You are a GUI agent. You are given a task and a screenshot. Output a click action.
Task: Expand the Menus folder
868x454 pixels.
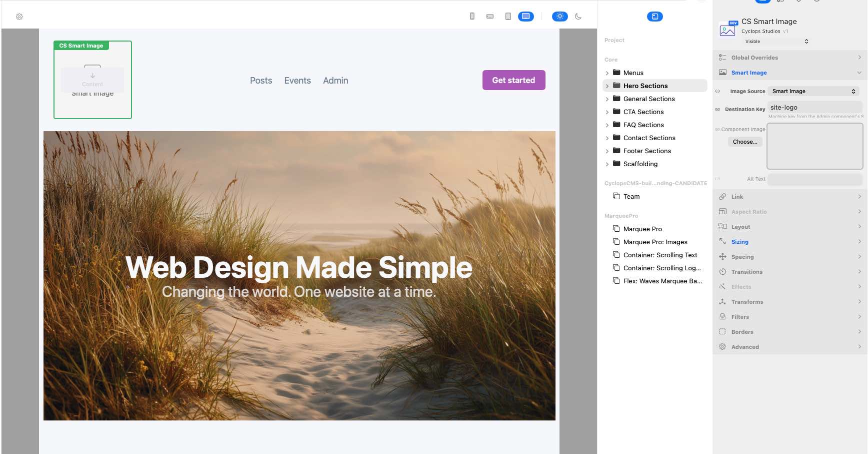[x=607, y=73]
